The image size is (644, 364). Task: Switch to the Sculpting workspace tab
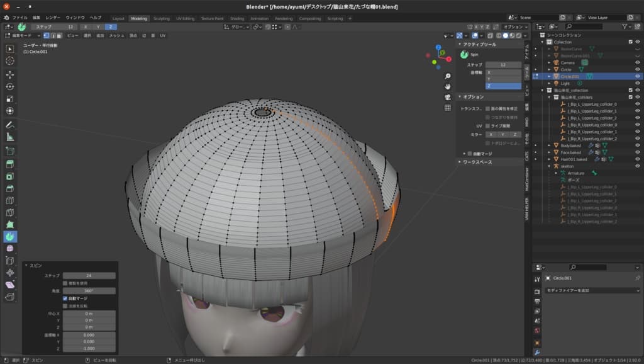pos(161,18)
